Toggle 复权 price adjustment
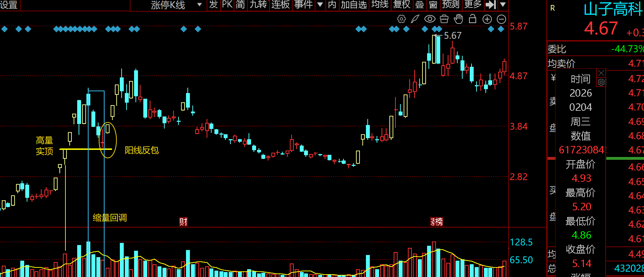 pyautogui.click(x=402, y=5)
